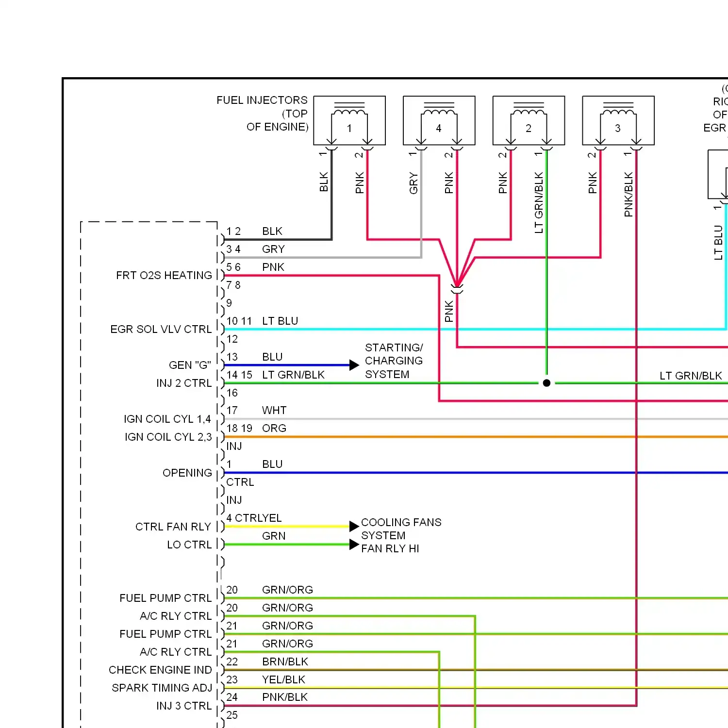Select the PNK label at pins 5 6
The width and height of the screenshot is (728, 728).
[x=273, y=267]
